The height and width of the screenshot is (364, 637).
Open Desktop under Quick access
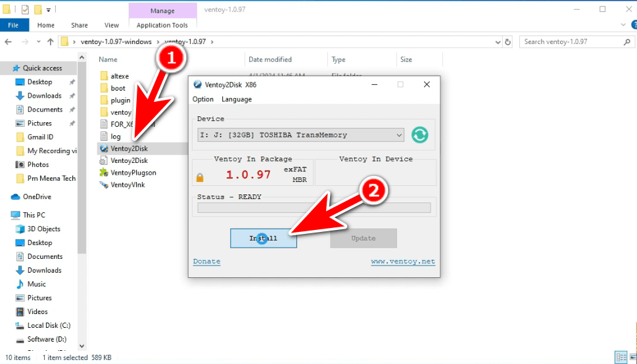[x=39, y=81]
